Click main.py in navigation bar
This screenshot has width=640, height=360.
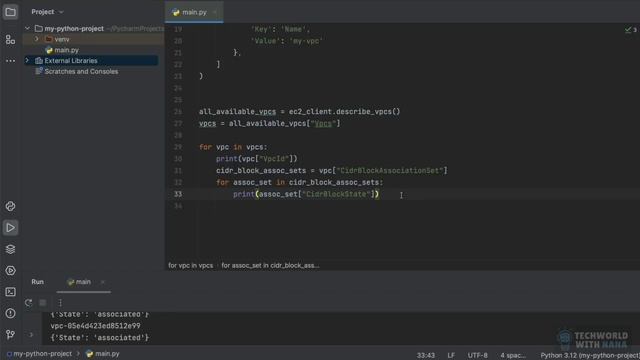coord(103,354)
